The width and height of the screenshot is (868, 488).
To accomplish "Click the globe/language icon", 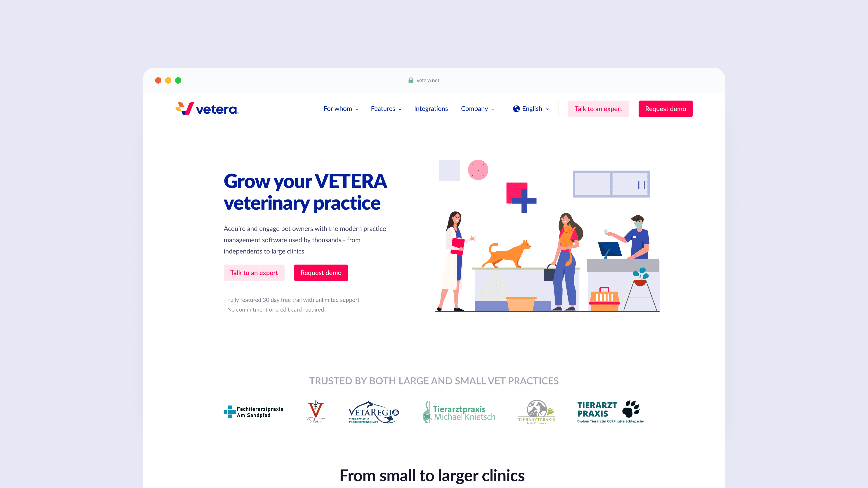I will [516, 108].
